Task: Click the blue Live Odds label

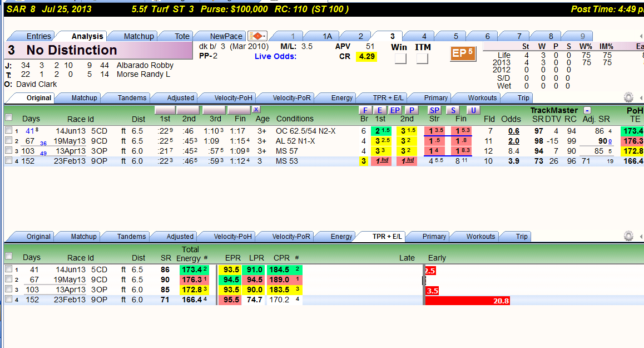Action: tap(275, 56)
